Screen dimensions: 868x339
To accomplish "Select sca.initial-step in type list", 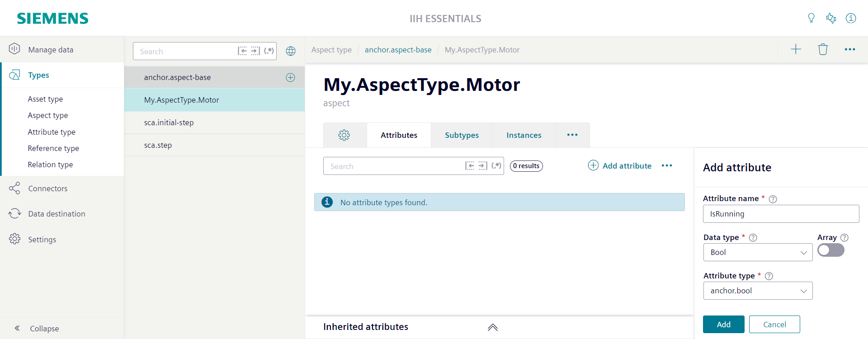I will pyautogui.click(x=214, y=122).
